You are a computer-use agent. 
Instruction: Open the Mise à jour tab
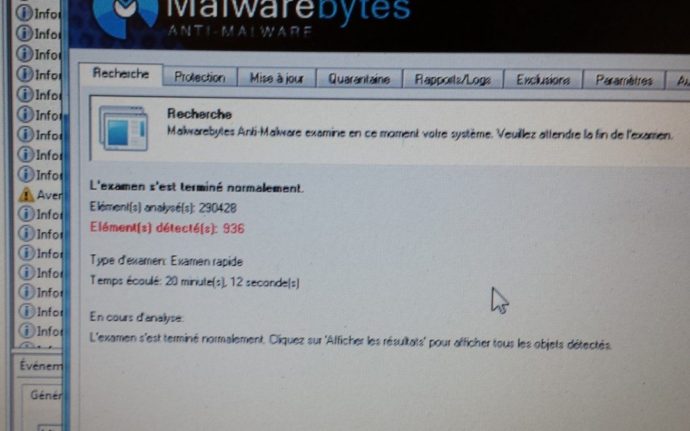click(x=276, y=78)
